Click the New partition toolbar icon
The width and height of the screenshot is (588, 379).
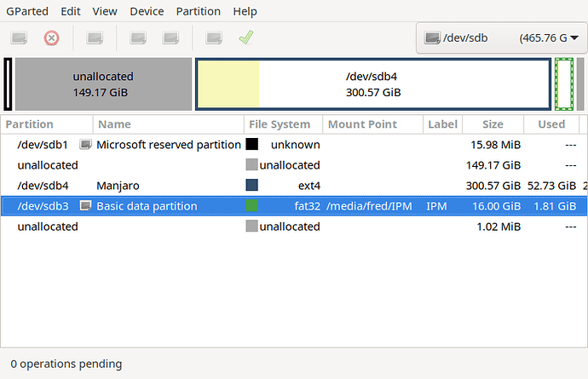point(19,37)
